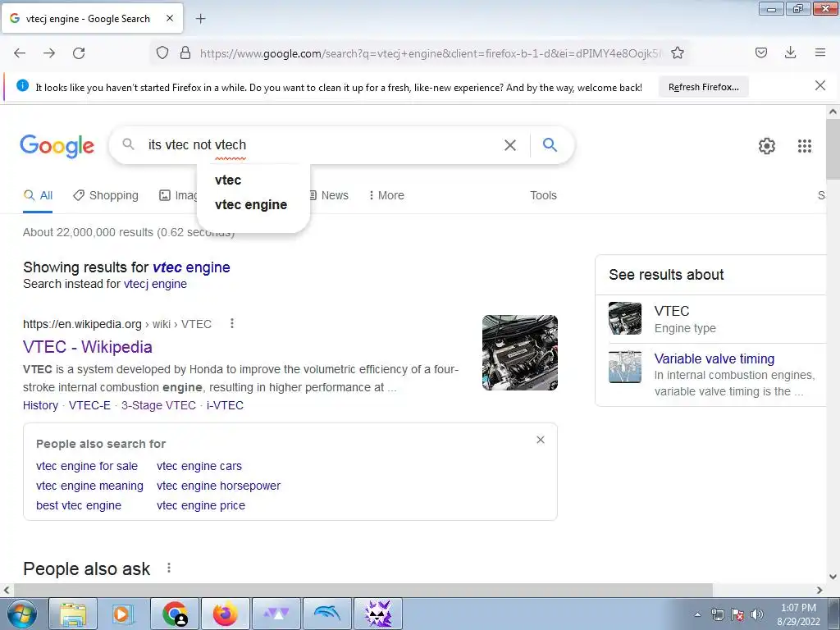Image resolution: width=840 pixels, height=630 pixels.
Task: Open the Windows Start menu
Action: [x=21, y=614]
